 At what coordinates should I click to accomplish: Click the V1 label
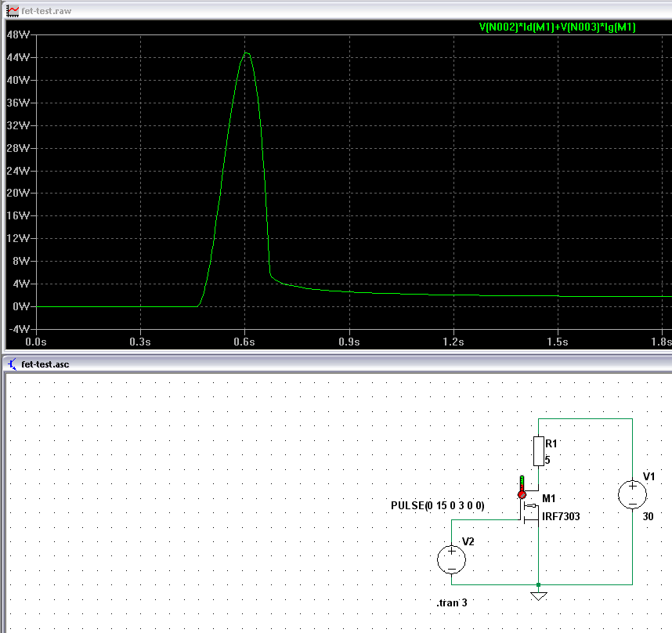point(649,476)
